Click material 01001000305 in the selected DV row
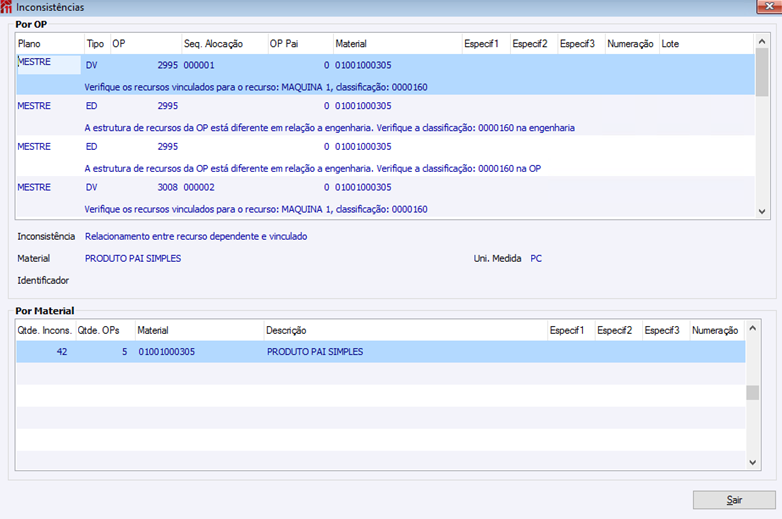This screenshot has width=782, height=519. (363, 65)
